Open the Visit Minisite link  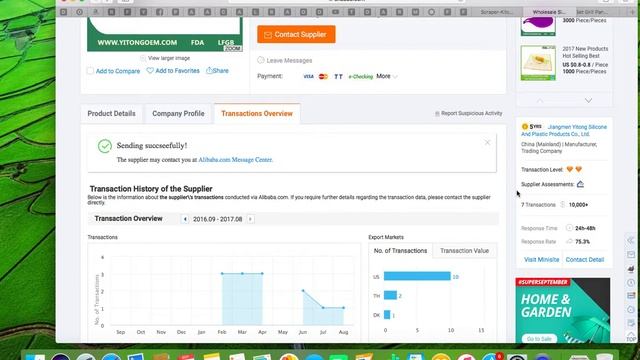coord(541,260)
